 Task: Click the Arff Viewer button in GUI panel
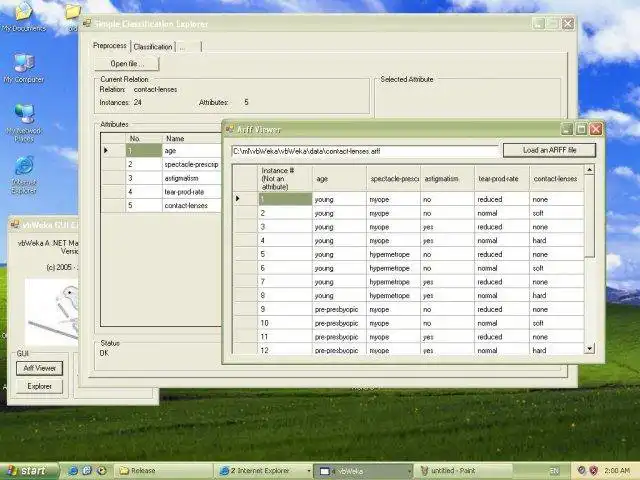pyautogui.click(x=40, y=368)
